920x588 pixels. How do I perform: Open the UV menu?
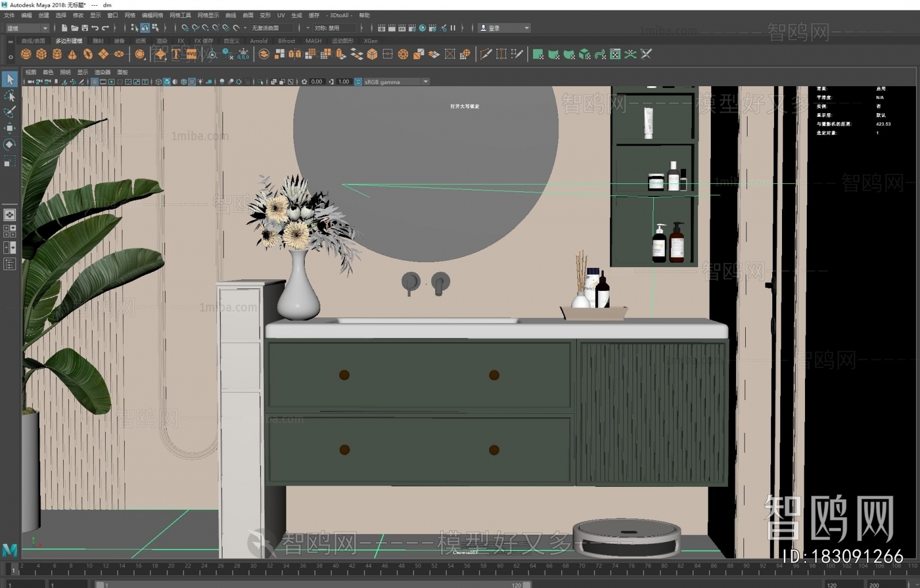click(281, 16)
